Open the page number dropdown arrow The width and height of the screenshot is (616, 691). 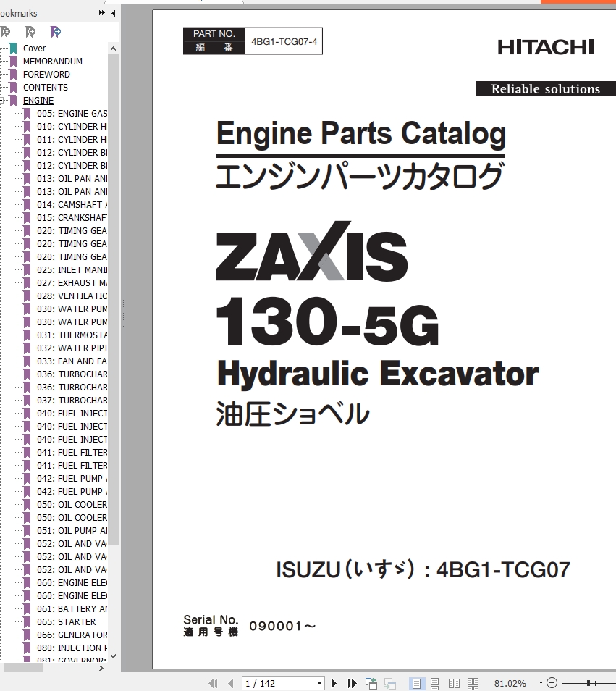pos(320,683)
